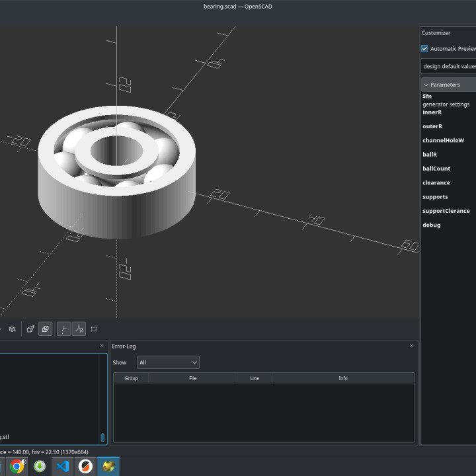476x476 pixels.
Task: Click the supportClerance parameter label
Action: click(x=446, y=211)
